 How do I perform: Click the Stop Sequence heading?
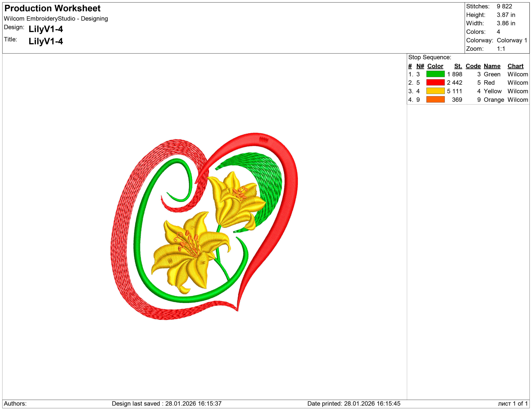pyautogui.click(x=430, y=58)
